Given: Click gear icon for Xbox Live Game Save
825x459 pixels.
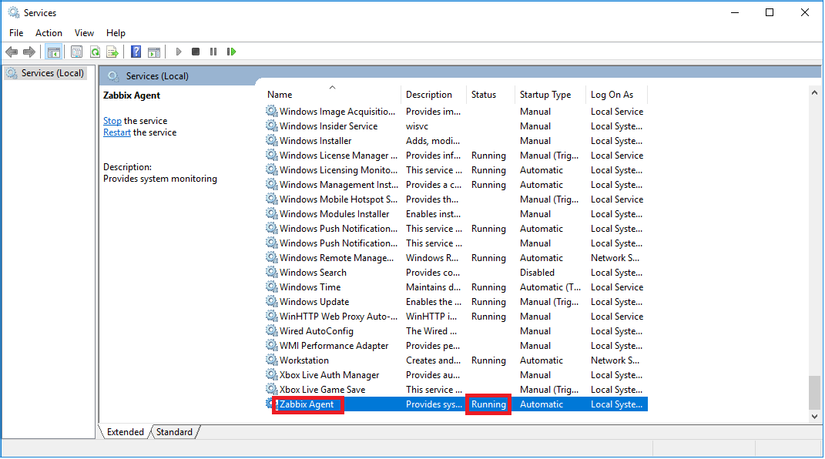Looking at the screenshot, I should point(271,390).
